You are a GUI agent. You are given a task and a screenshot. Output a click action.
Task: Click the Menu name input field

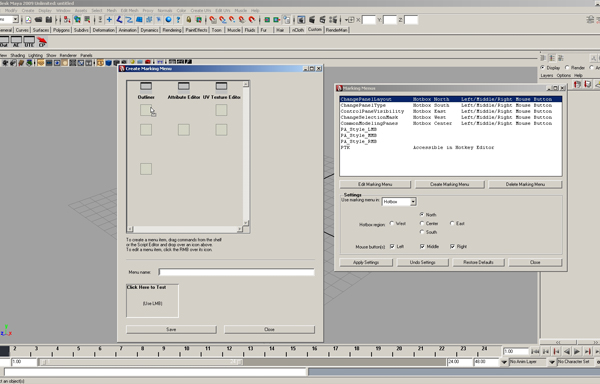236,272
